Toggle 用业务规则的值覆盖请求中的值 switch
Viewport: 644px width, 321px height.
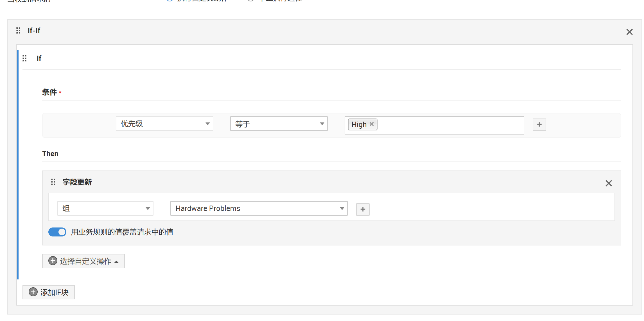[x=57, y=232]
